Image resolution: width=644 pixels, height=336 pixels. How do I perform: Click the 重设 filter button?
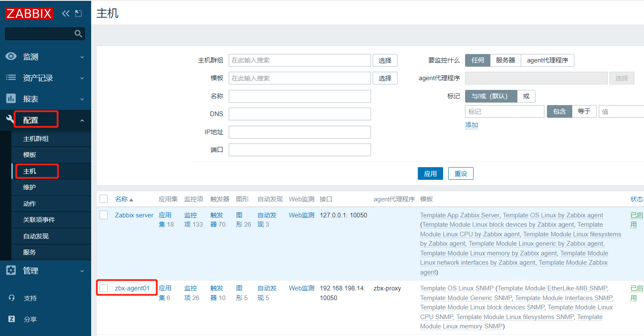pyautogui.click(x=461, y=173)
